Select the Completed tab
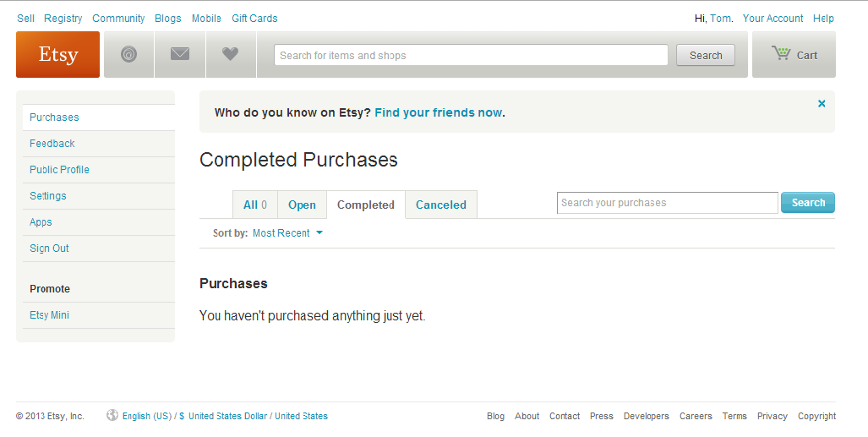868x437 pixels. coord(366,205)
